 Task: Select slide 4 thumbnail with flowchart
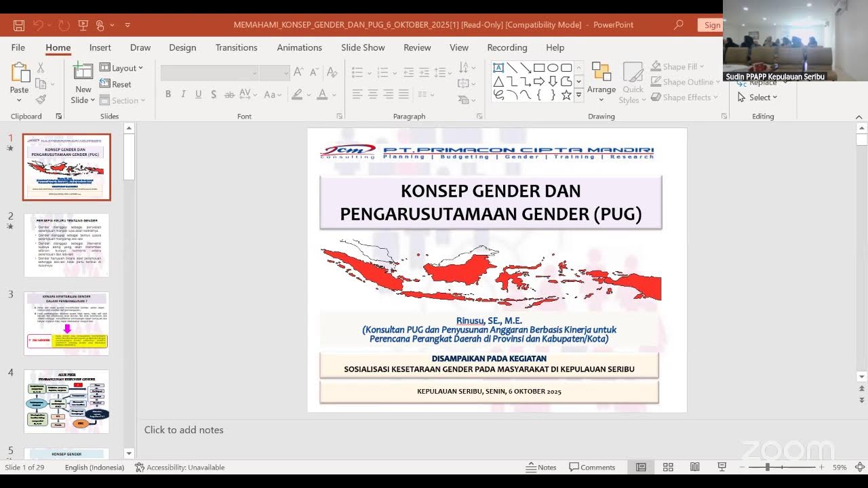point(66,401)
